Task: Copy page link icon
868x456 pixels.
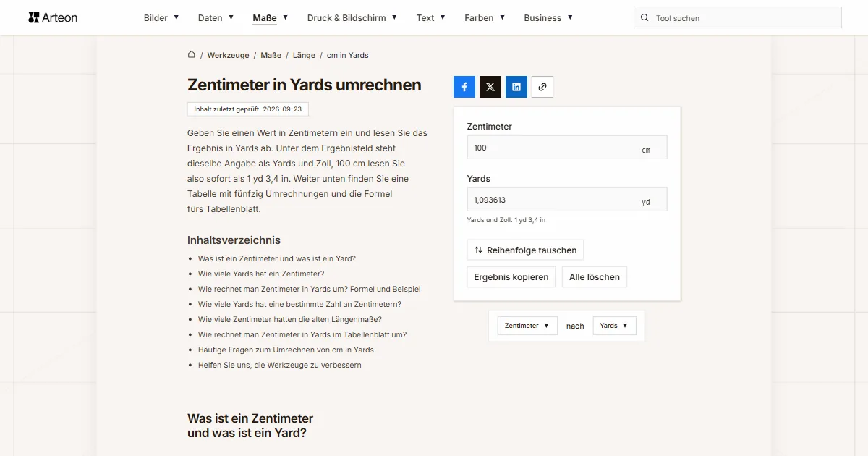Action: 542,87
